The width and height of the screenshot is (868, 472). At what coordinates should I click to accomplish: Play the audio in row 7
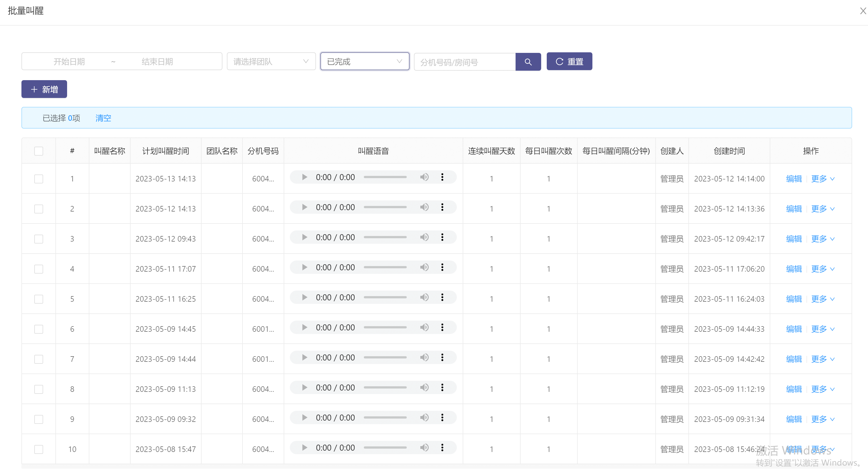tap(304, 357)
